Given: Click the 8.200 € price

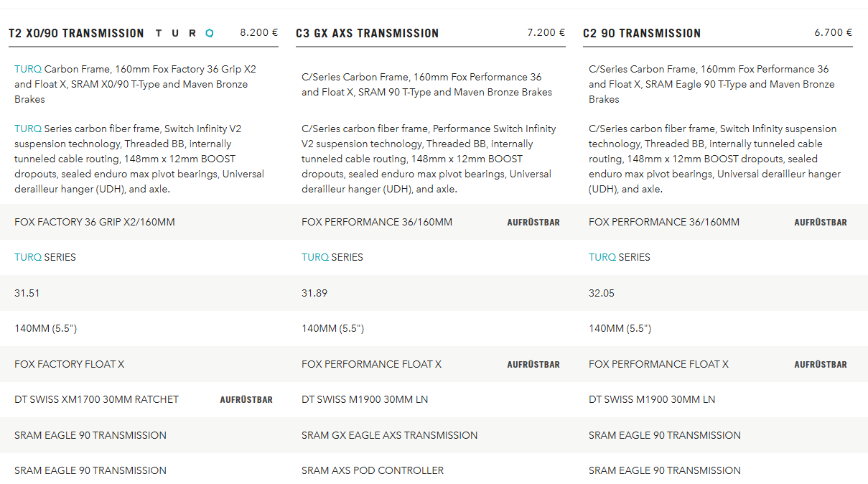Looking at the screenshot, I should (259, 33).
